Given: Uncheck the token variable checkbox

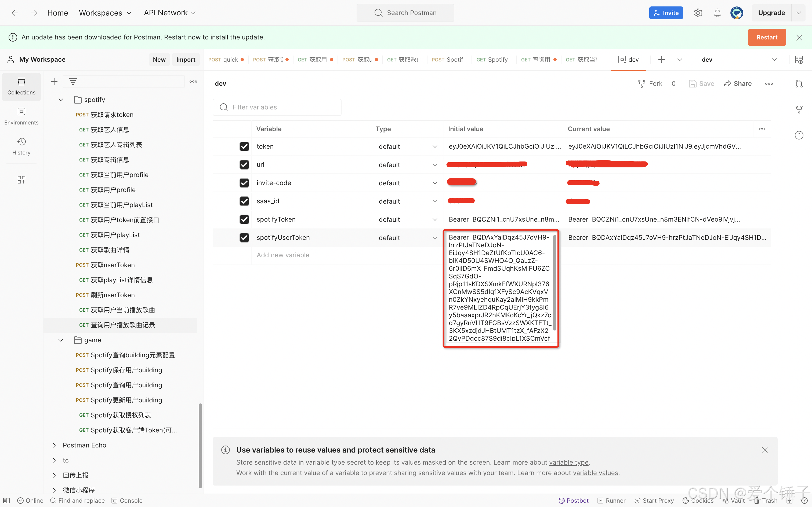Looking at the screenshot, I should (244, 146).
